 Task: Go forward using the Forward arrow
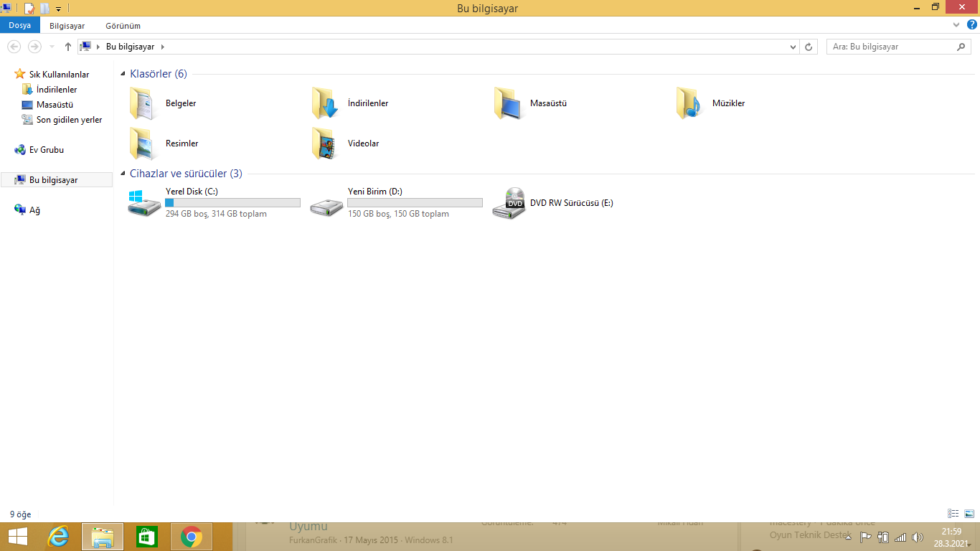click(34, 47)
